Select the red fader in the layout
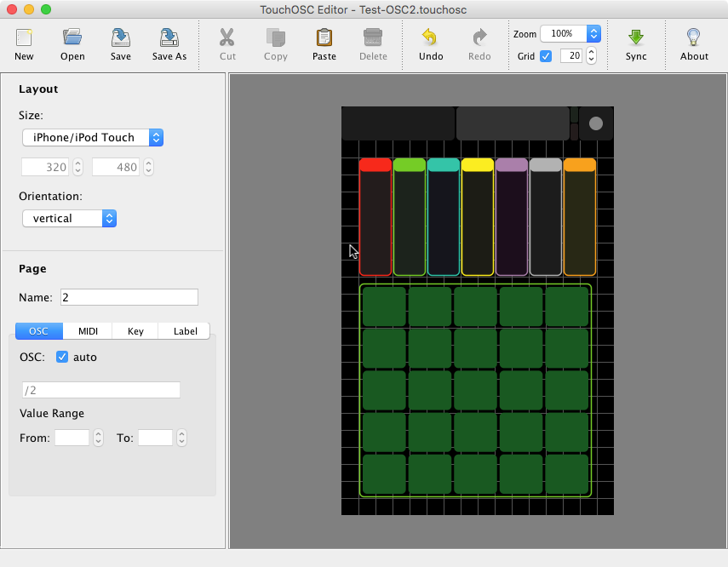The height and width of the screenshot is (567, 728). [375, 217]
